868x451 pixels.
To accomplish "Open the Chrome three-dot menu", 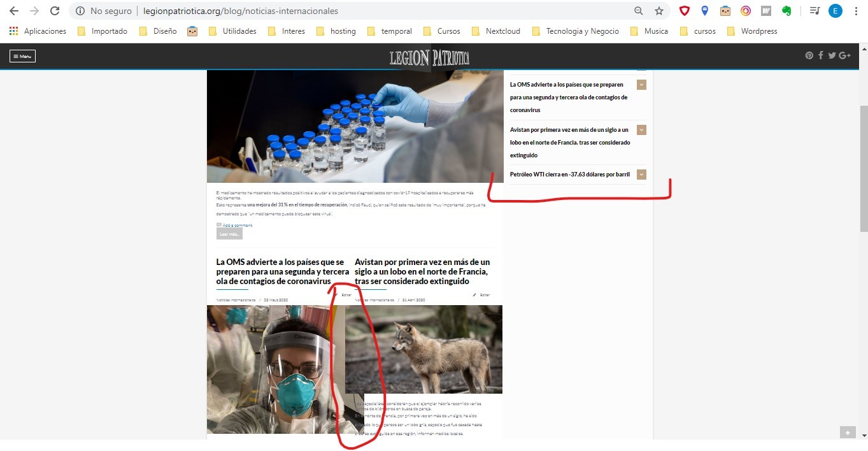I will coord(856,11).
